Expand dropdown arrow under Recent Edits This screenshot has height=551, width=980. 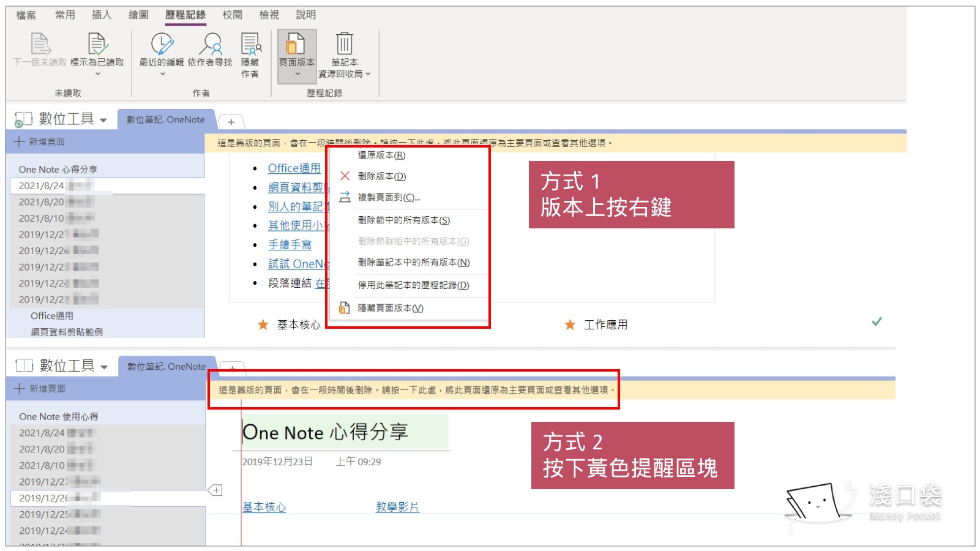tap(162, 74)
